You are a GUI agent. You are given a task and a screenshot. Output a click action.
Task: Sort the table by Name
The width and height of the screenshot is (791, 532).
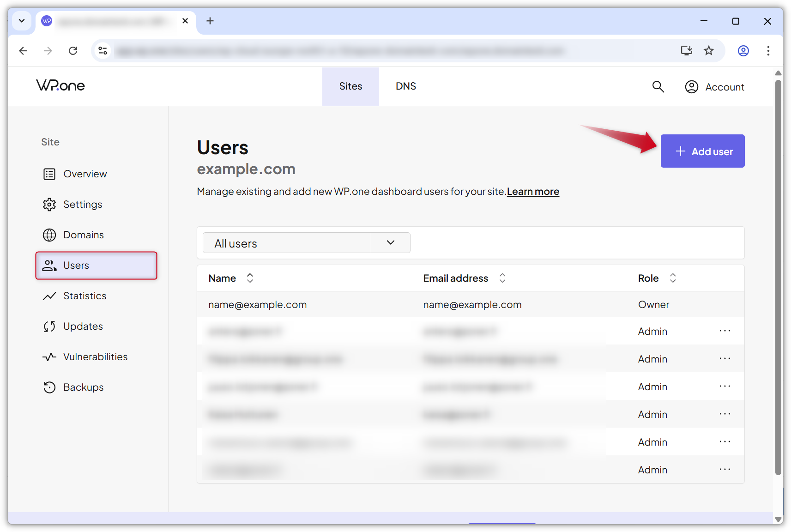pyautogui.click(x=249, y=278)
